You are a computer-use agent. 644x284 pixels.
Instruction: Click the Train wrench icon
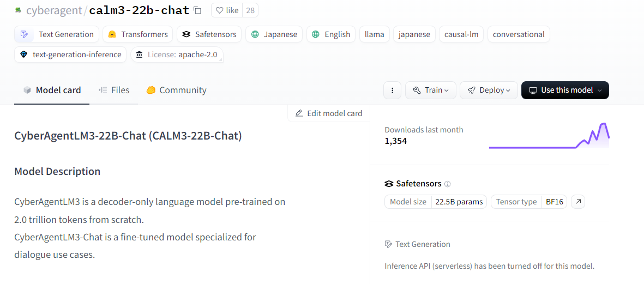417,90
